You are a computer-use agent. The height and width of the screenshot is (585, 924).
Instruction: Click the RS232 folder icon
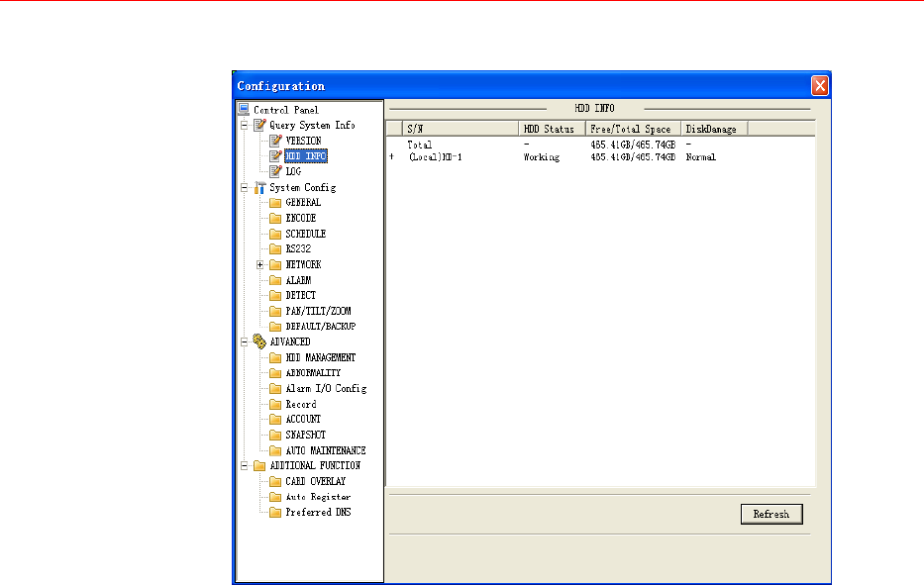(x=275, y=249)
